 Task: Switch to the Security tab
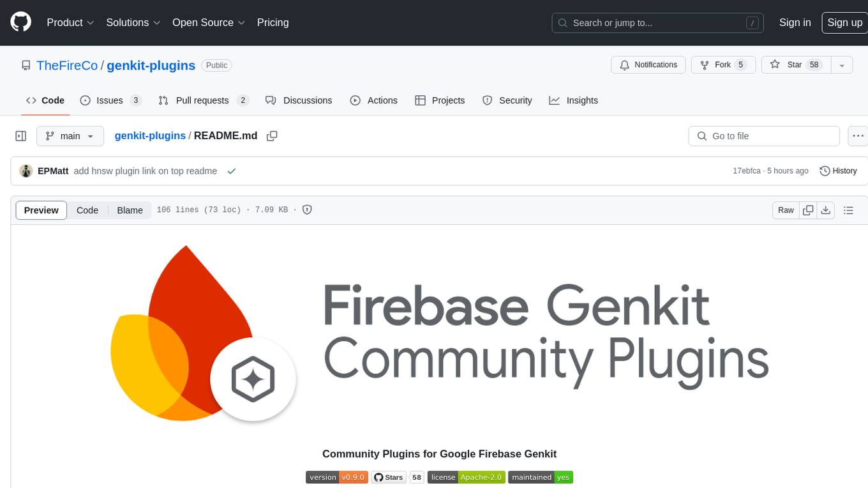(x=507, y=100)
